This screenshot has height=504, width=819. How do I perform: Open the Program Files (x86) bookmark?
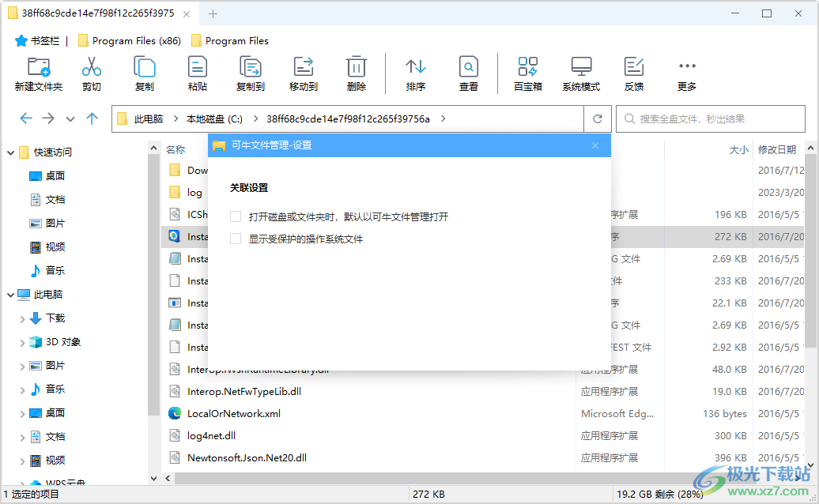[130, 41]
